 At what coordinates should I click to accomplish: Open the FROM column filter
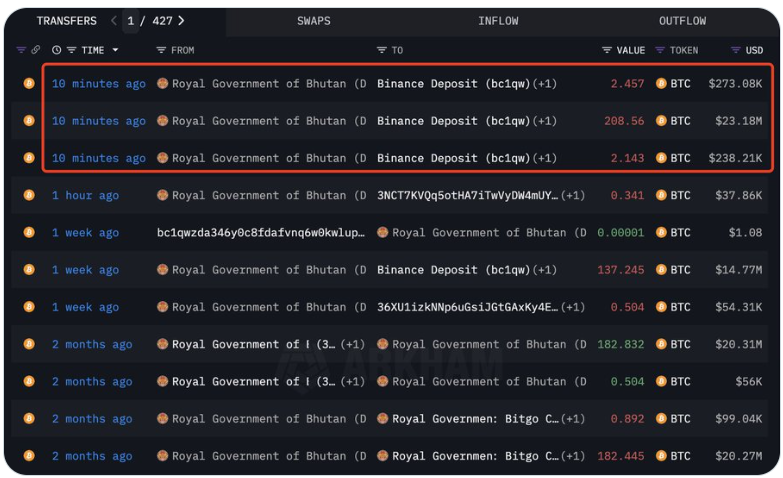point(161,50)
